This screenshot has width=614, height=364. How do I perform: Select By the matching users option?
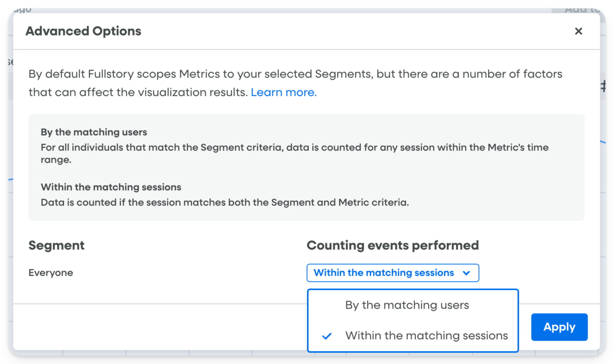(x=407, y=305)
